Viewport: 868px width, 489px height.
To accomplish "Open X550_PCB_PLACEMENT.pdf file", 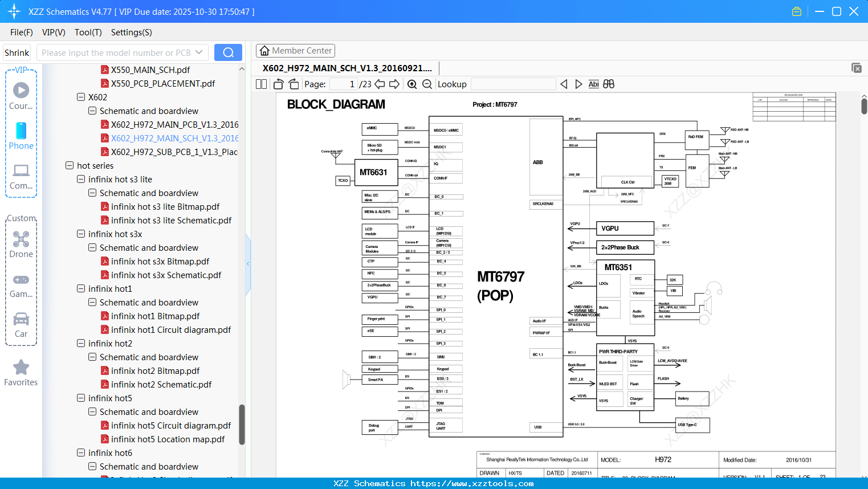I will pyautogui.click(x=158, y=83).
